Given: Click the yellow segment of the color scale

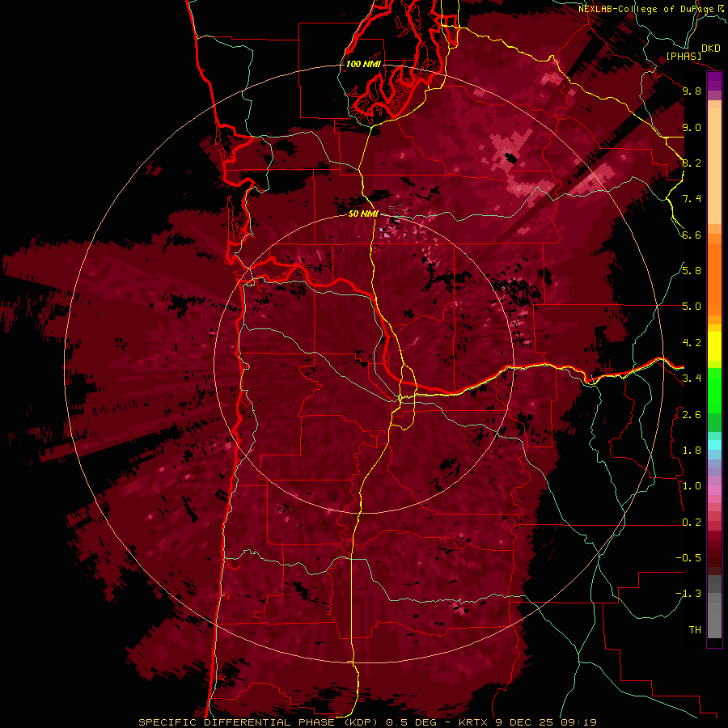Looking at the screenshot, I should click(714, 346).
